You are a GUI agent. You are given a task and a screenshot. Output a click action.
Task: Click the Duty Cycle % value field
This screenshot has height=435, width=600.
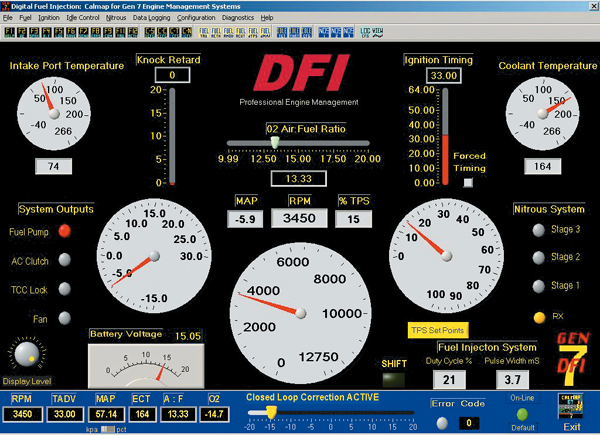pyautogui.click(x=449, y=380)
